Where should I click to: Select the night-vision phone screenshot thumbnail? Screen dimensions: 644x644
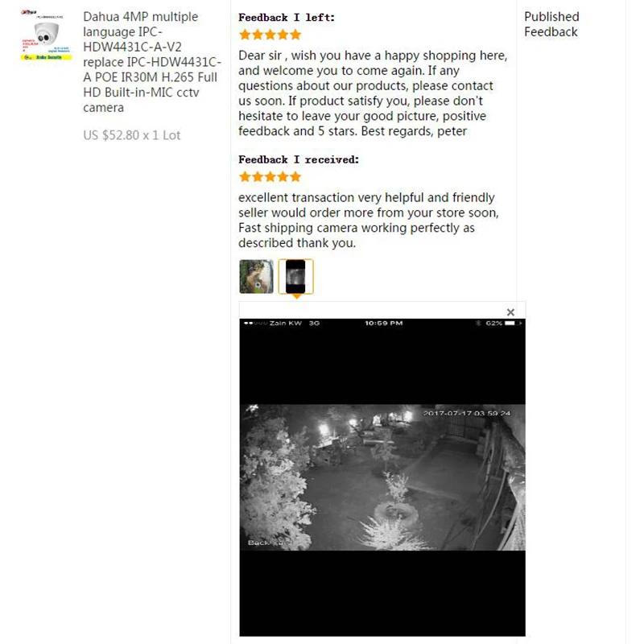pyautogui.click(x=295, y=276)
